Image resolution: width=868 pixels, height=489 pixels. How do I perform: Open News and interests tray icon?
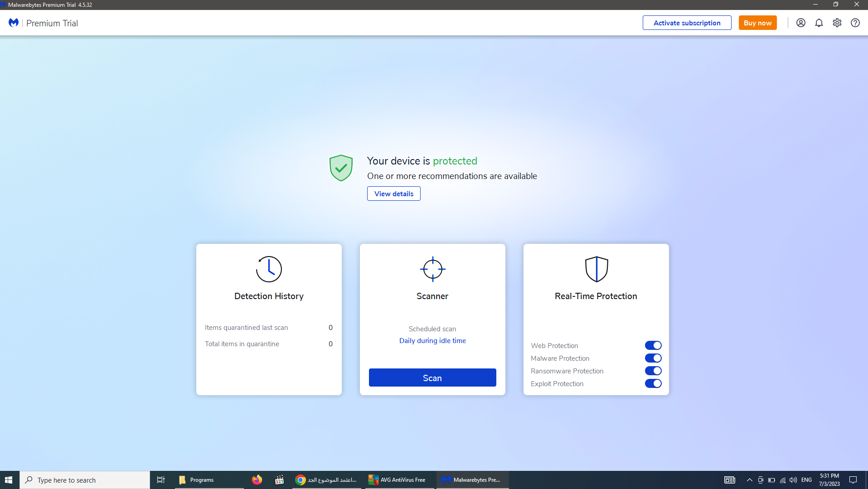coord(730,480)
